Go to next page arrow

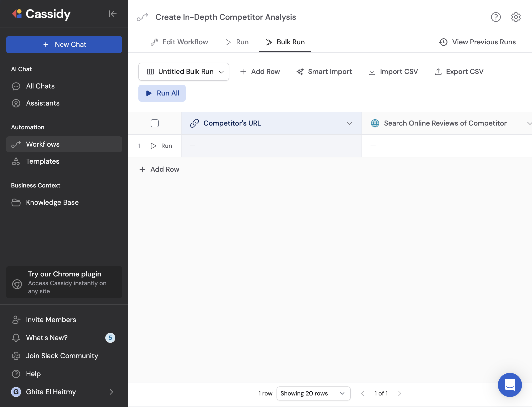pyautogui.click(x=400, y=393)
